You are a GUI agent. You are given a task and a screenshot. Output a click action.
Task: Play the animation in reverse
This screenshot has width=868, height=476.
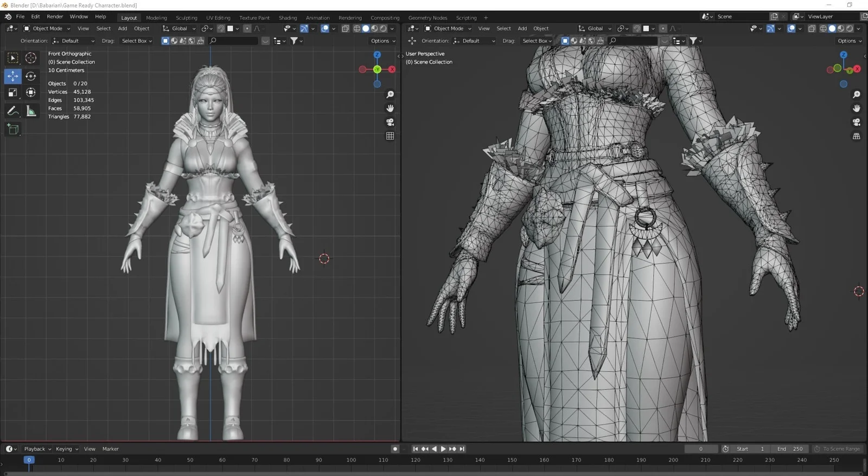(x=434, y=449)
